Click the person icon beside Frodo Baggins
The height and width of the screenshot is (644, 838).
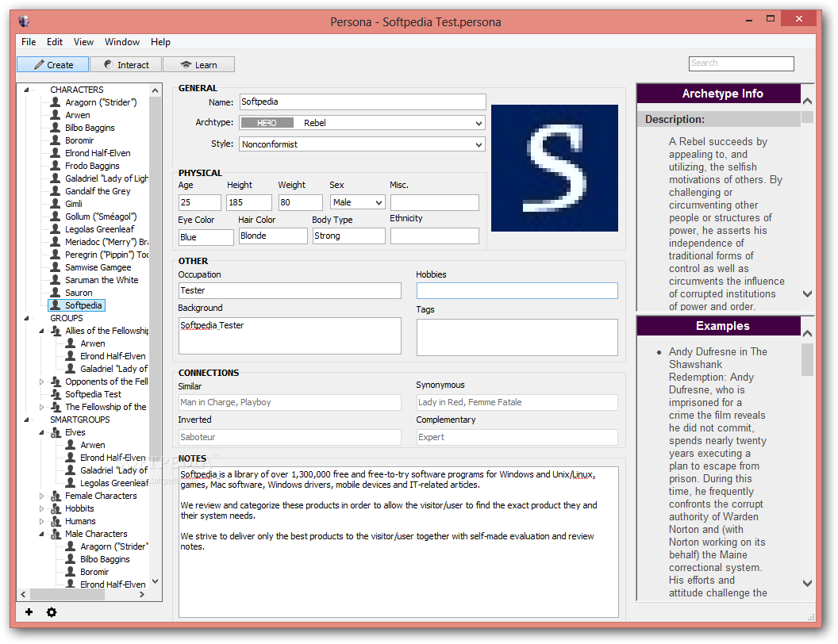(x=55, y=166)
